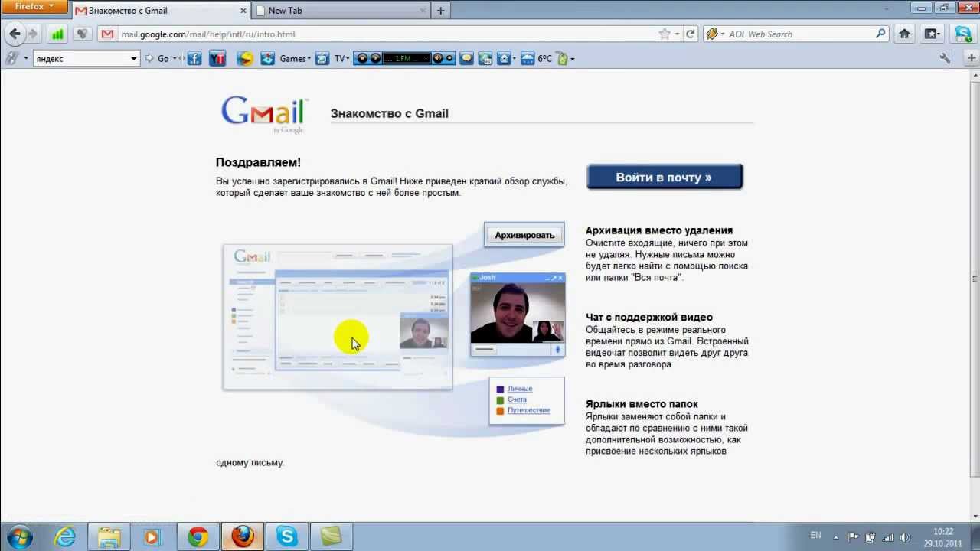The image size is (980, 551).
Task: Open toolbar options with the wrench icon
Action: (945, 58)
